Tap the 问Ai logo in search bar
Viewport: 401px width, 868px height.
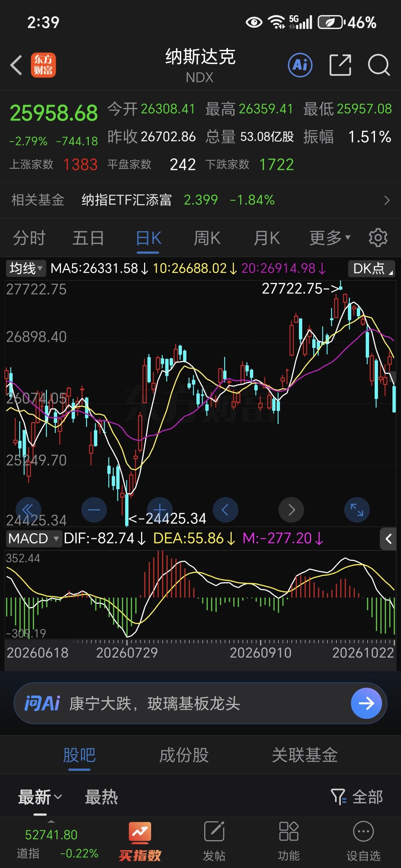coord(42,703)
